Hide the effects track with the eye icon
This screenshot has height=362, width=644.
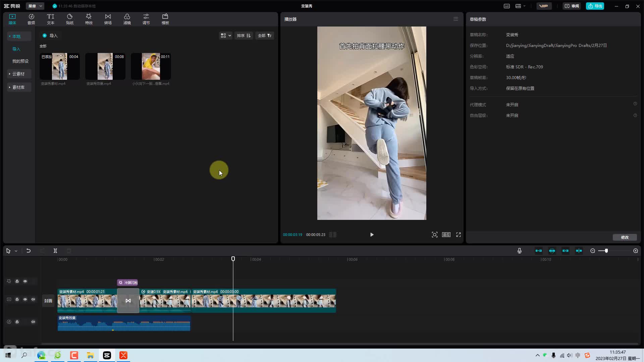click(x=25, y=281)
